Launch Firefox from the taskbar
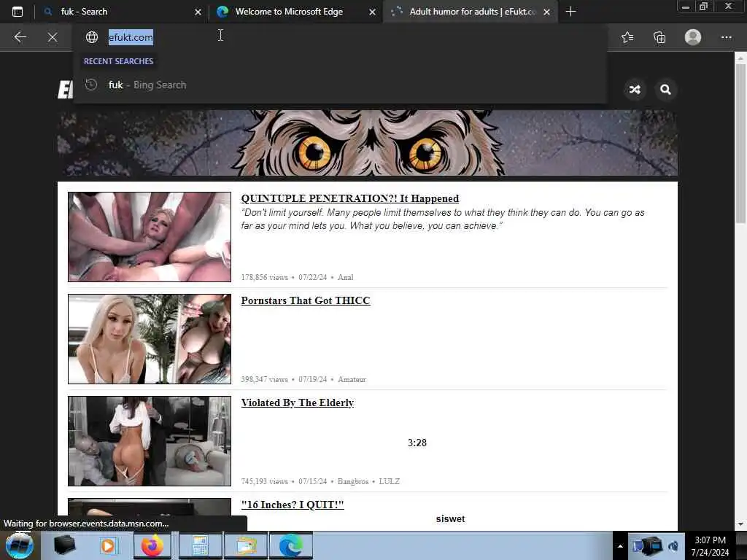The height and width of the screenshot is (560, 747). [x=152, y=545]
